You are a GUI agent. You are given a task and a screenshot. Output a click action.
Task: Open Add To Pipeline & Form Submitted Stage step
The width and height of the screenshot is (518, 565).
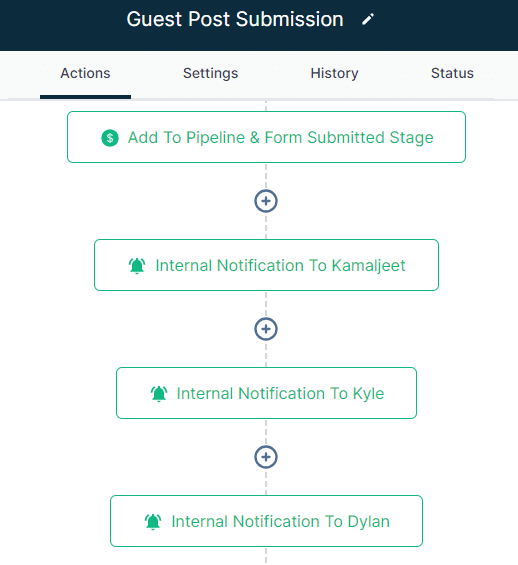coord(267,137)
